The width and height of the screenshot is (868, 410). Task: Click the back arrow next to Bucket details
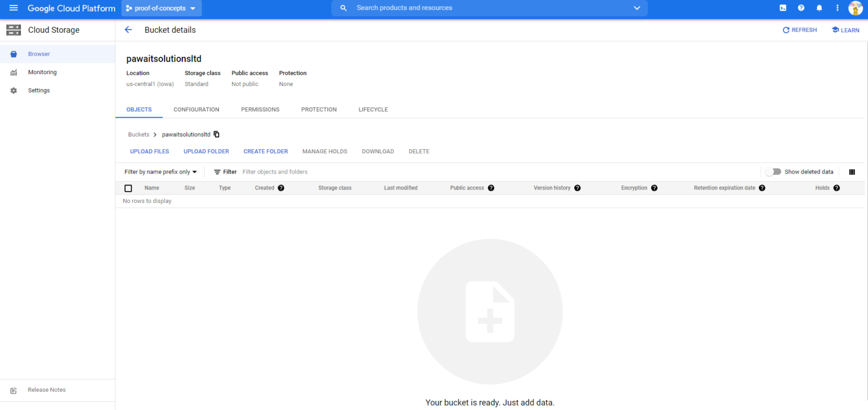[x=128, y=30]
